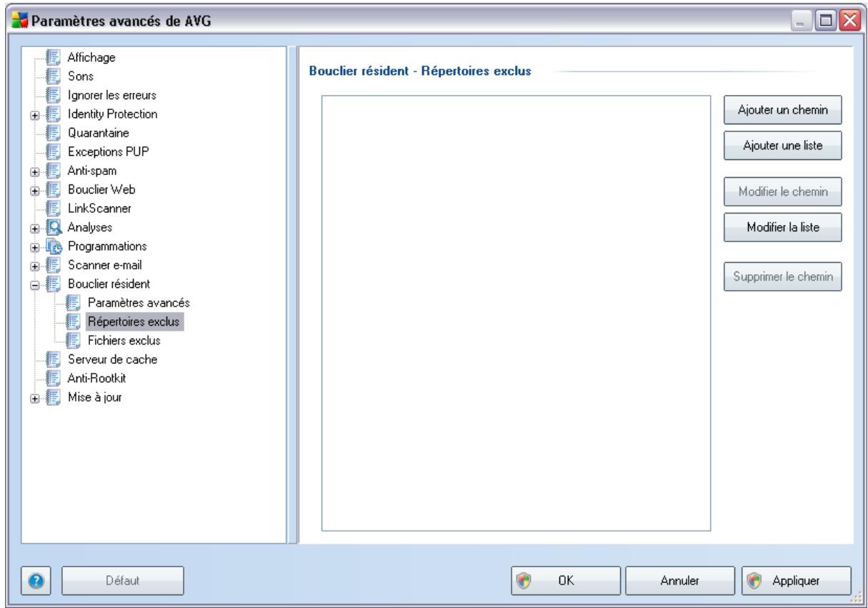Click the Fichiers exclus sub-item icon
Screen dimensions: 868x608
tap(73, 341)
